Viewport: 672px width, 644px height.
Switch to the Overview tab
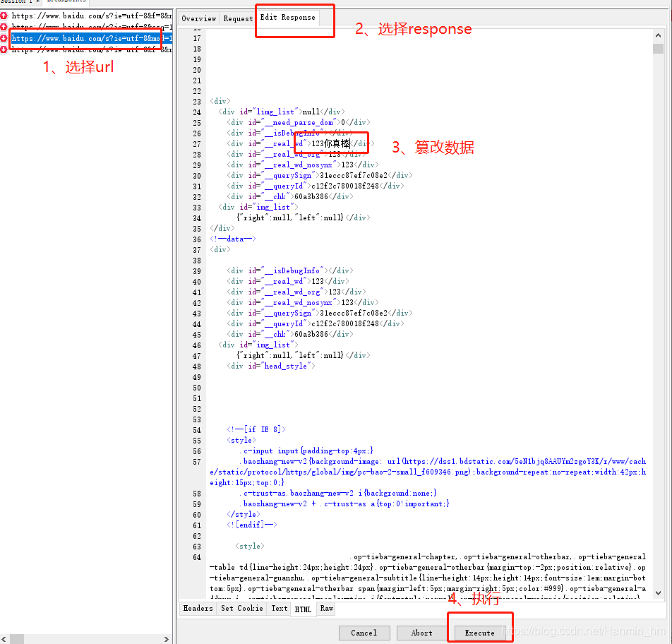tap(198, 18)
